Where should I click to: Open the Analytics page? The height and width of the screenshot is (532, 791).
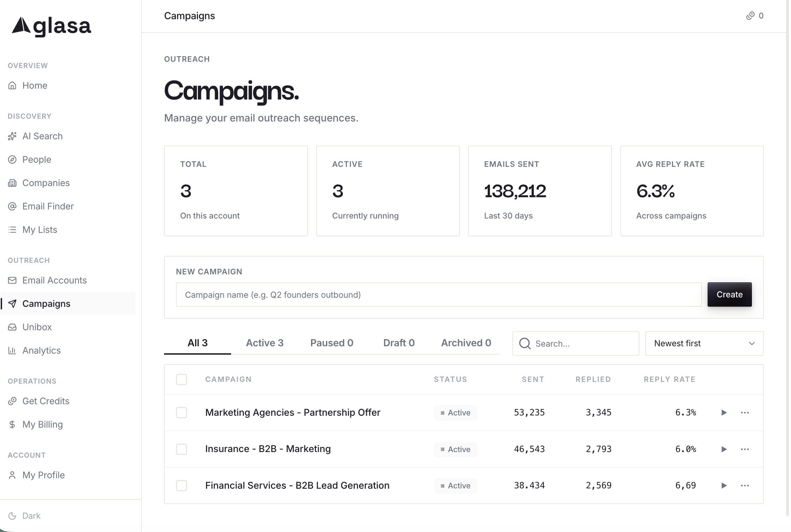click(68, 350)
